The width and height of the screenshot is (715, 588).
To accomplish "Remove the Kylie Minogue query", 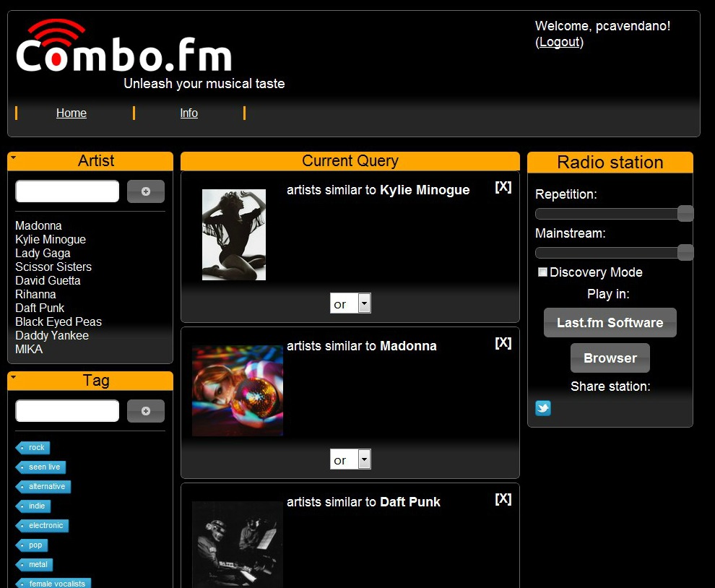I will [x=503, y=187].
